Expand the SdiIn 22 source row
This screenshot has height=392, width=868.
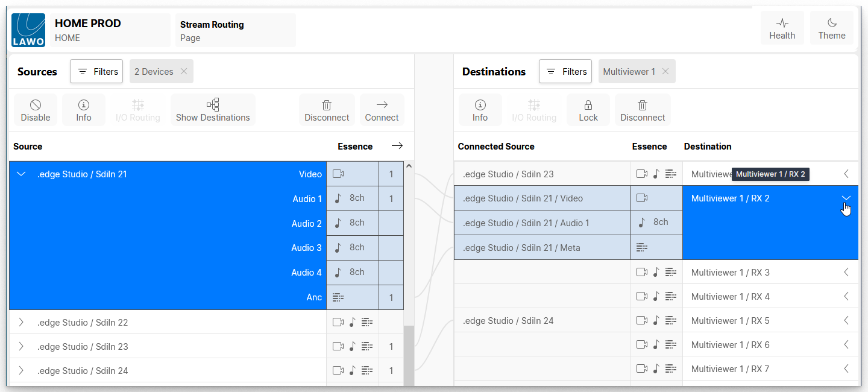tap(21, 322)
